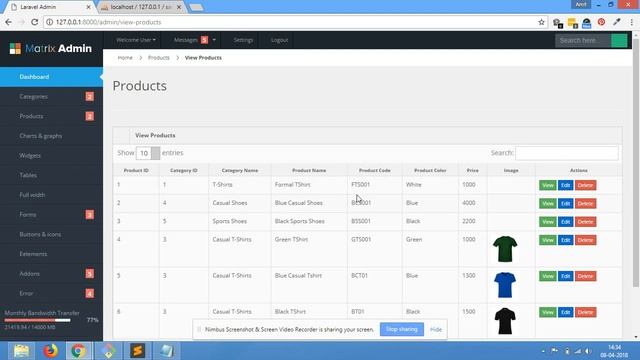Viewport: 640px width, 360px height.
Task: Click the volume icon in system tray
Action: pos(587,351)
